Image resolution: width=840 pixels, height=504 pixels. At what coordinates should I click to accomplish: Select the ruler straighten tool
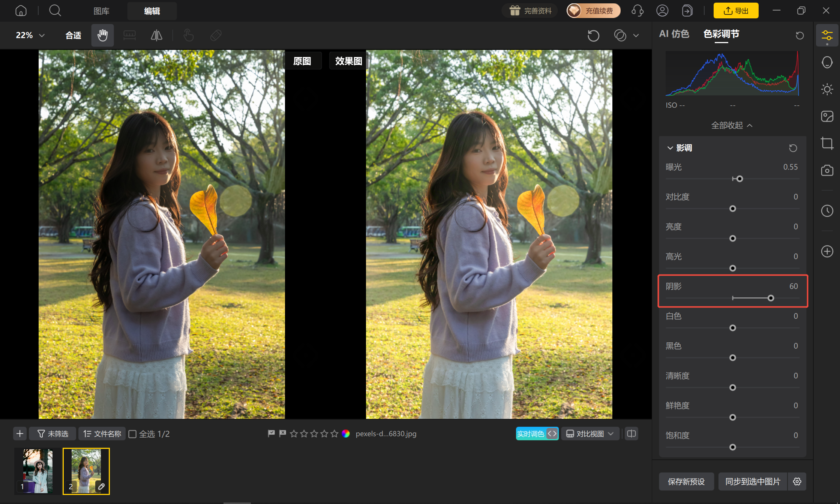(x=129, y=35)
